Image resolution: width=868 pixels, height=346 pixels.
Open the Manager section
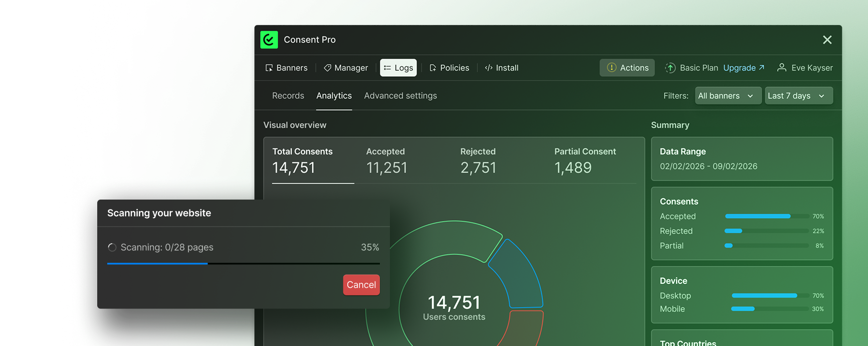[346, 68]
